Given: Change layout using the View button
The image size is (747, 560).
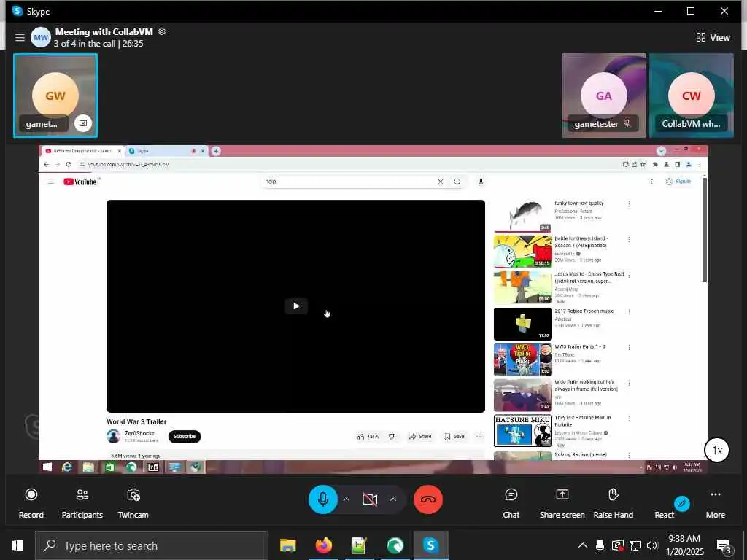Looking at the screenshot, I should (713, 37).
